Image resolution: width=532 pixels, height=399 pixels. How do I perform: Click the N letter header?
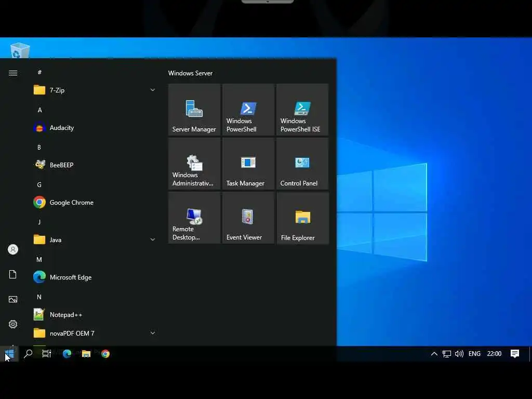coord(39,297)
